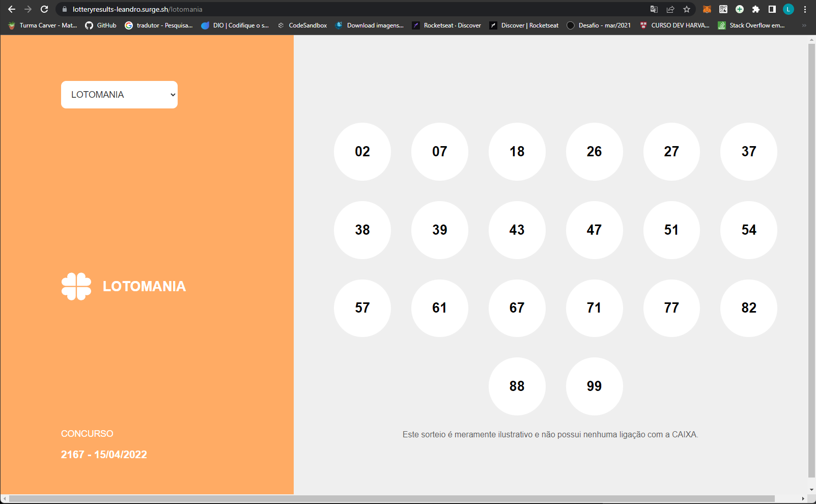Select the number ball 54
Screen dimensions: 816x504
749,230
